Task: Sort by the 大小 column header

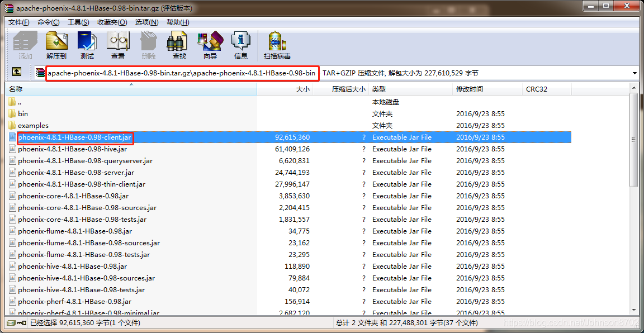Action: 285,89
